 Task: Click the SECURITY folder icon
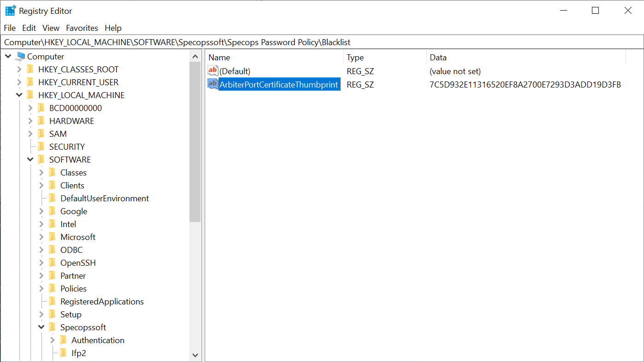coord(41,147)
